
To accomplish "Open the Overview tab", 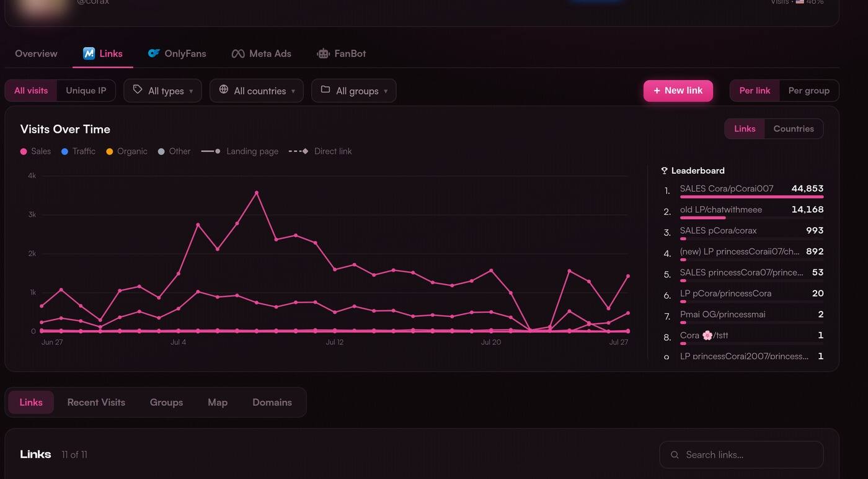I will 36,53.
